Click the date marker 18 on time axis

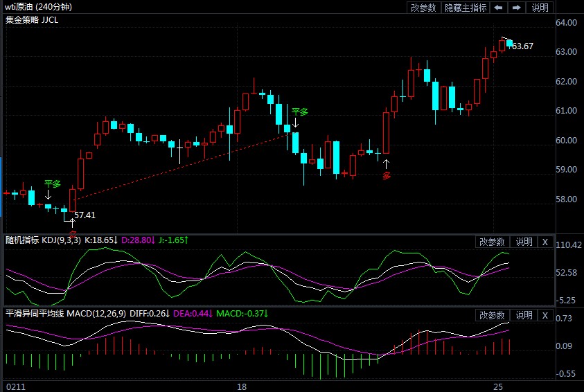click(x=242, y=386)
